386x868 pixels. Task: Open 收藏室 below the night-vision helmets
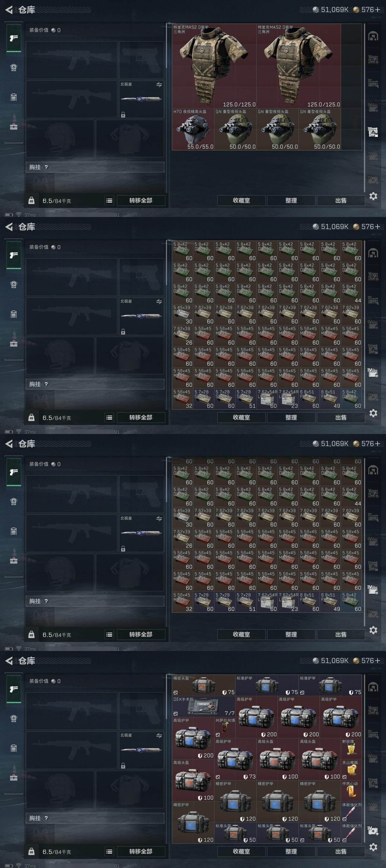point(241,200)
